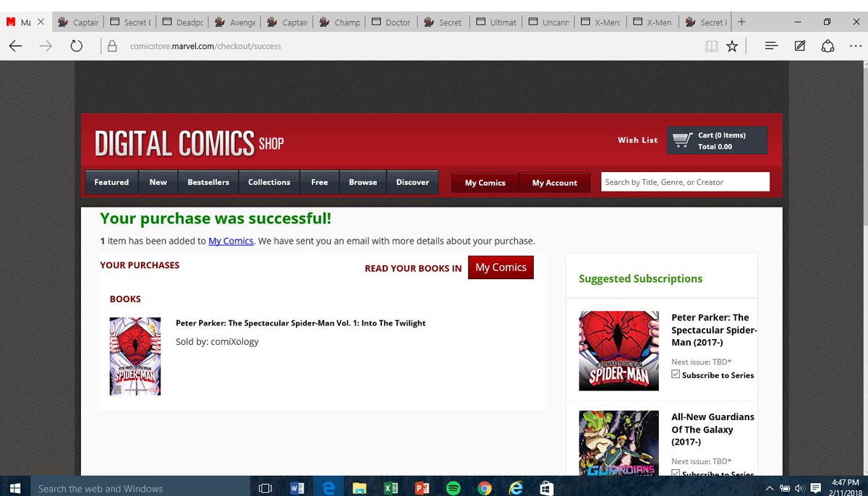Open a new browser tab with plus

coord(741,22)
